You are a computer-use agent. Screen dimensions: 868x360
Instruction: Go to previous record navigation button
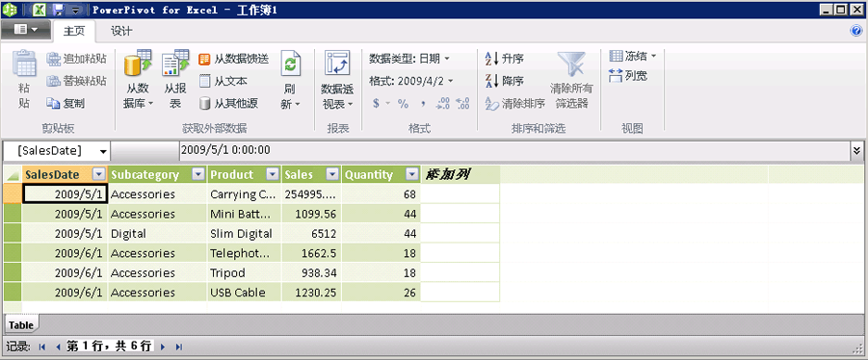[58, 347]
